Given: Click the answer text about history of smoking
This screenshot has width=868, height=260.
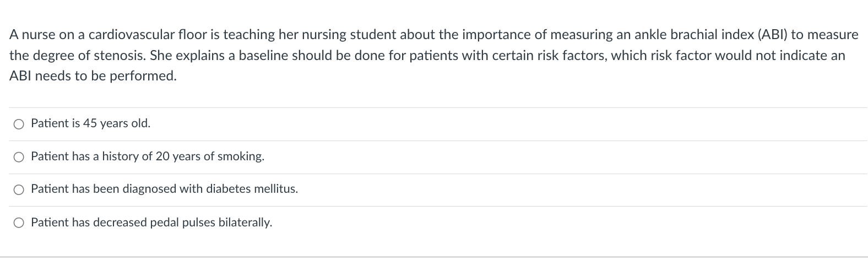Looking at the screenshot, I should (148, 156).
